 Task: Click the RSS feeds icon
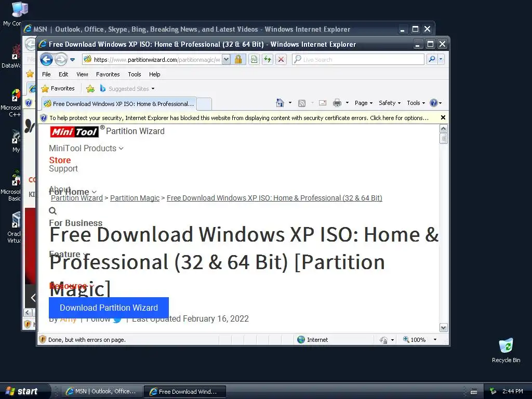coord(302,103)
